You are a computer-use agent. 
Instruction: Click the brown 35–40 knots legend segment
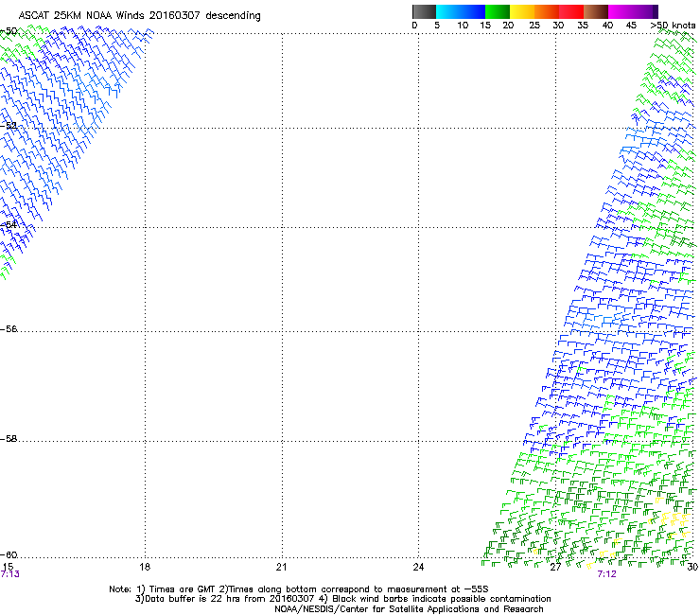point(596,11)
